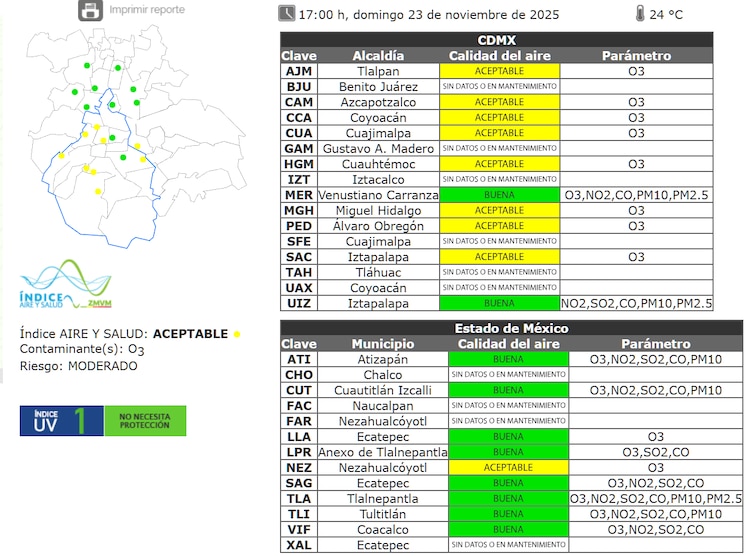Click yellow ACEPTABLE cell for Tlalpan
750x556 pixels.
(499, 72)
